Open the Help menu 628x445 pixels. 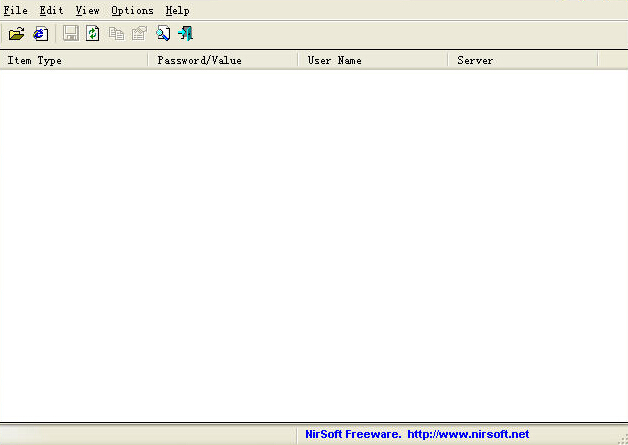click(177, 10)
